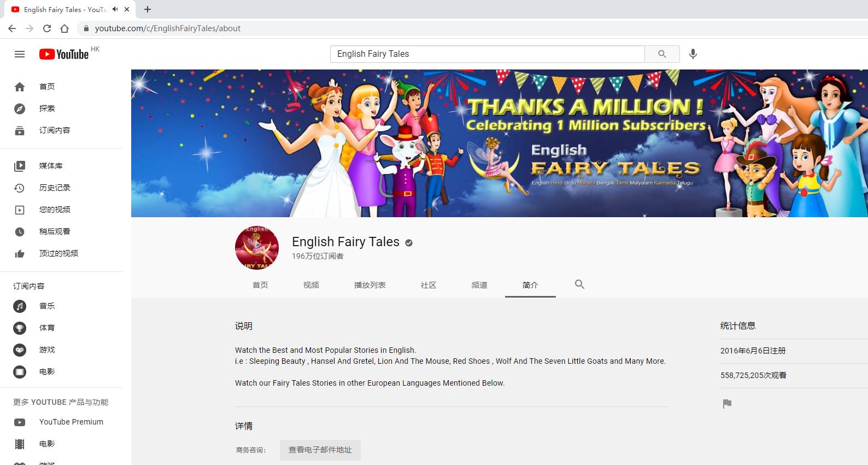Open 您的视频 icon in sidebar
Viewport: 868px width, 465px height.
[x=20, y=210]
